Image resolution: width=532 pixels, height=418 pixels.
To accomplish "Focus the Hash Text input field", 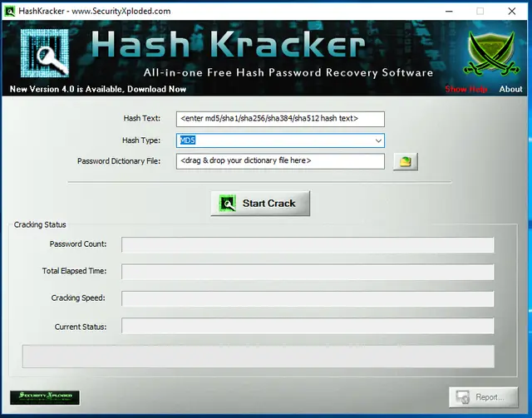I will [x=280, y=119].
